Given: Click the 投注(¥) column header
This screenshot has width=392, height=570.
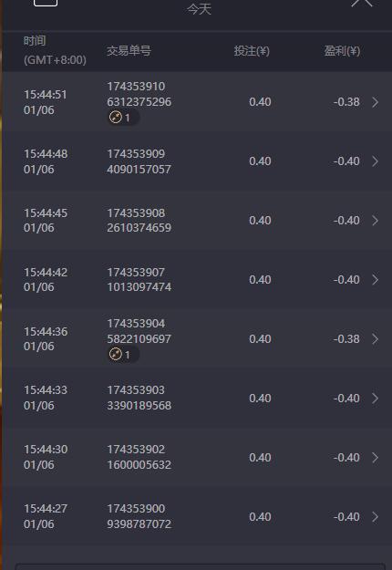Looking at the screenshot, I should tap(252, 51).
